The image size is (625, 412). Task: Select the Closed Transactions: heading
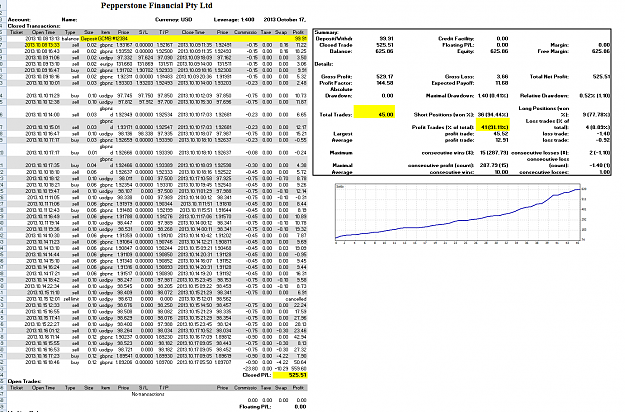[34, 26]
